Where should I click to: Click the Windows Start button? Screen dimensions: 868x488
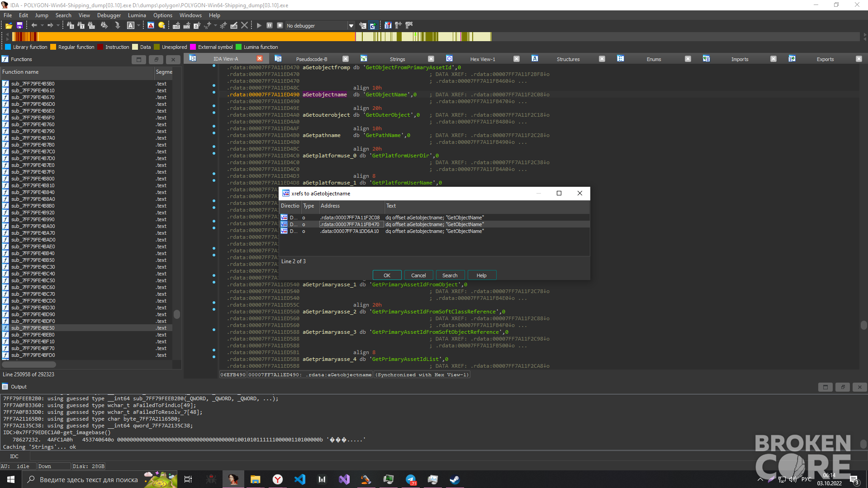coord(11,479)
